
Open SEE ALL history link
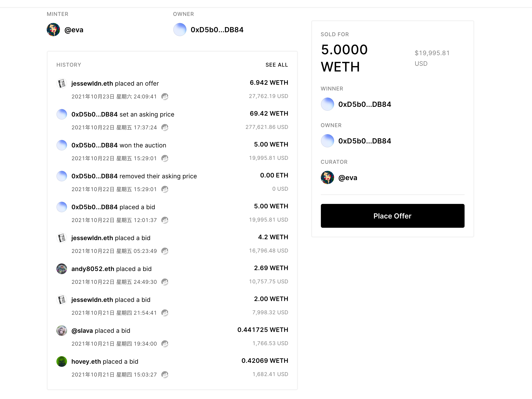(x=277, y=65)
